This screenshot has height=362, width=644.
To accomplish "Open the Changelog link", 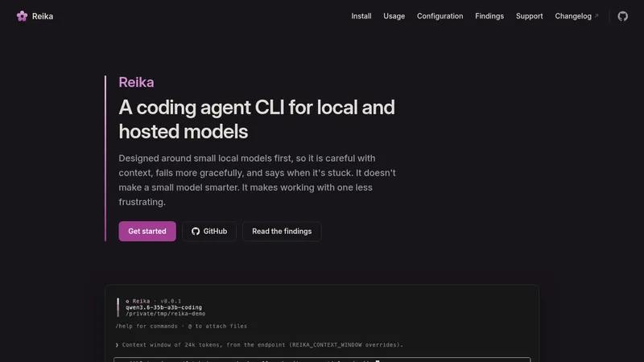I will click(x=573, y=16).
